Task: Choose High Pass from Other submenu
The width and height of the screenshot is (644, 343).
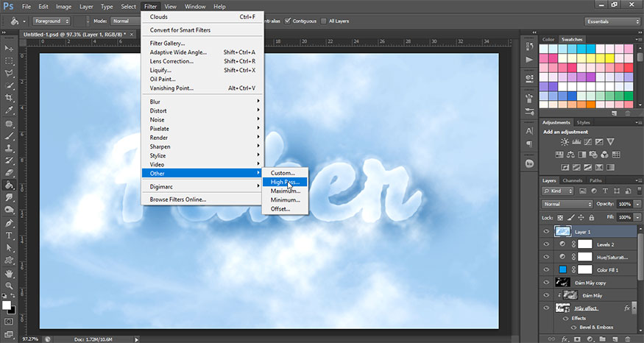Action: click(285, 182)
